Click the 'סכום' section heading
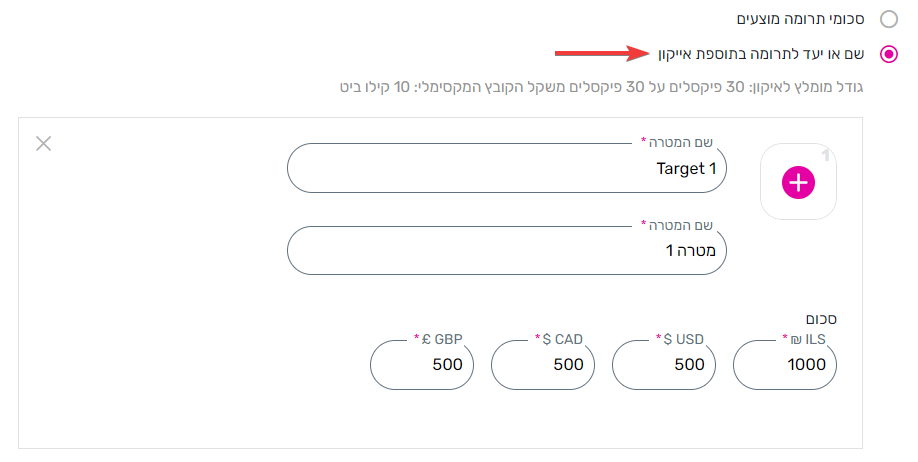 [x=821, y=319]
